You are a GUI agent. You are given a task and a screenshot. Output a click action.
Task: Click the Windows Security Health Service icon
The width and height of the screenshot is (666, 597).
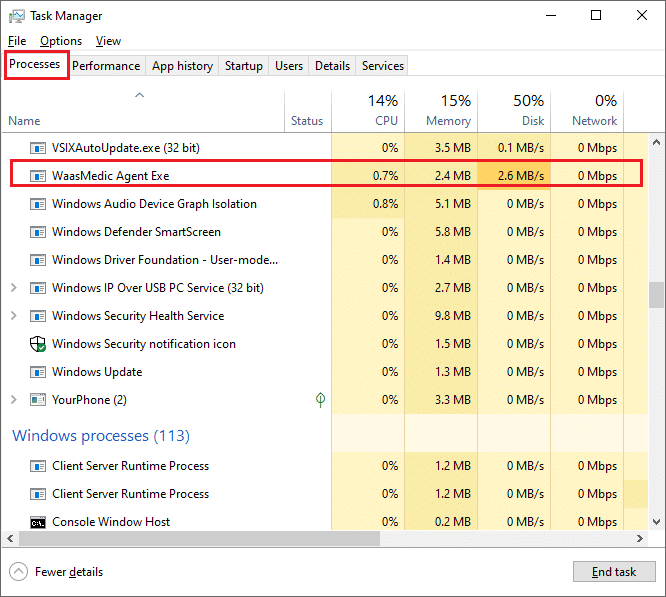click(38, 316)
